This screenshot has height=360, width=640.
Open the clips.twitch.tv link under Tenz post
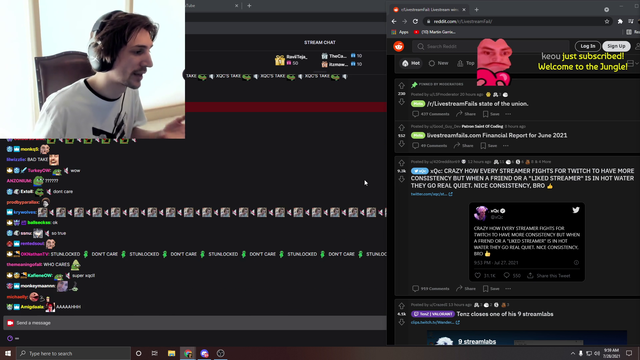pyautogui.click(x=435, y=322)
